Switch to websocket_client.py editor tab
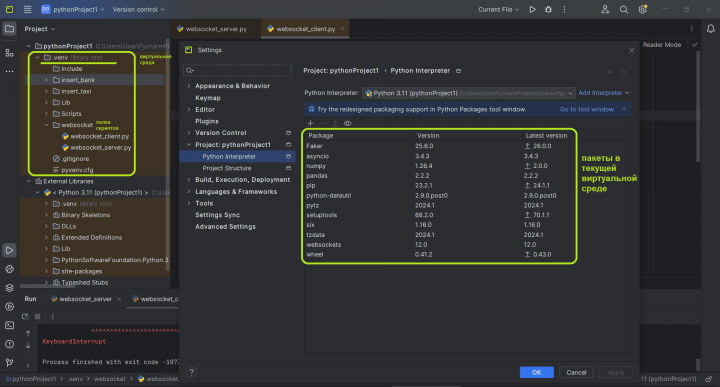Image resolution: width=720 pixels, height=387 pixels. click(306, 29)
